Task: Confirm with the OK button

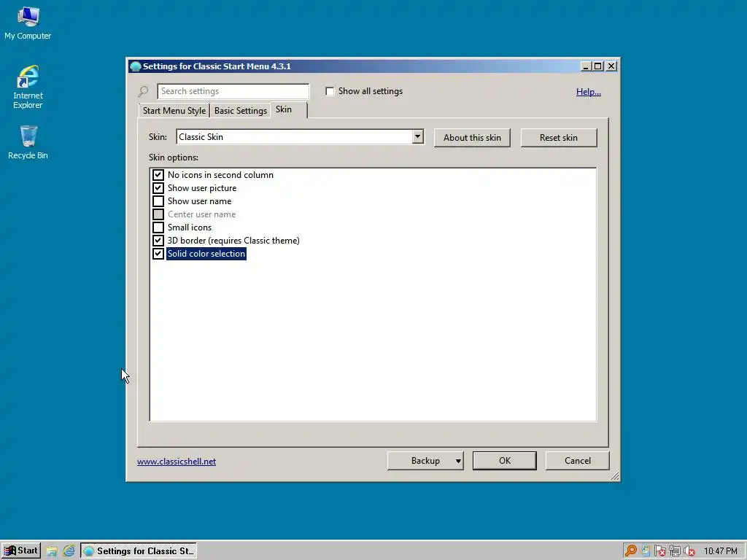Action: click(505, 461)
